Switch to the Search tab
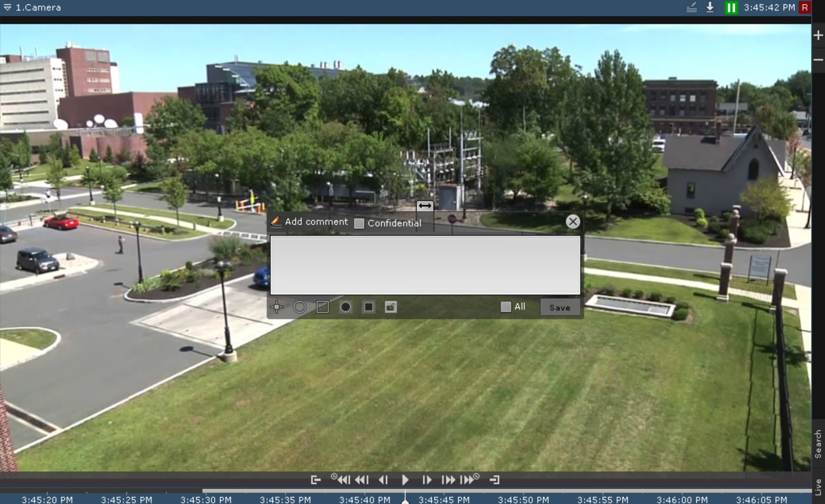 (818, 444)
